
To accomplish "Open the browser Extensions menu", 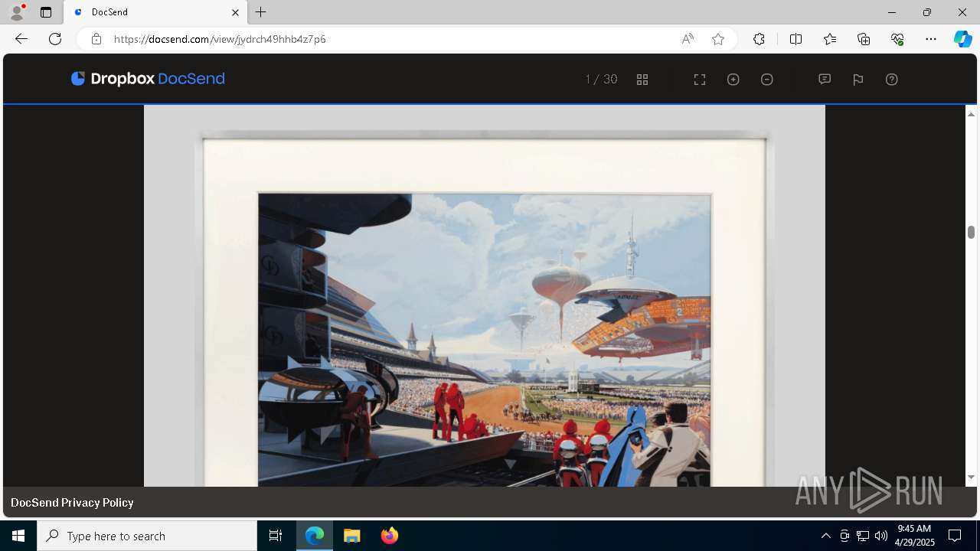I will [x=759, y=39].
